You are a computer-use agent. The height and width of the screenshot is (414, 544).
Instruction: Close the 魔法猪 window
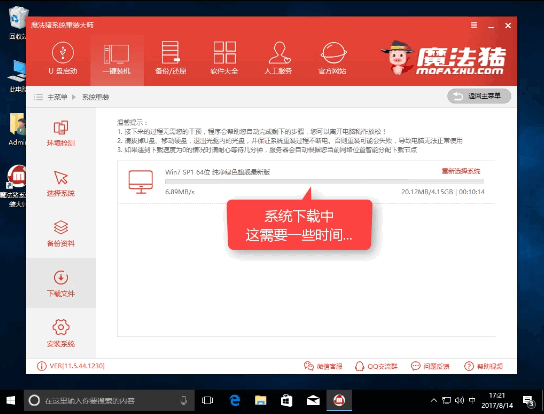click(x=508, y=26)
